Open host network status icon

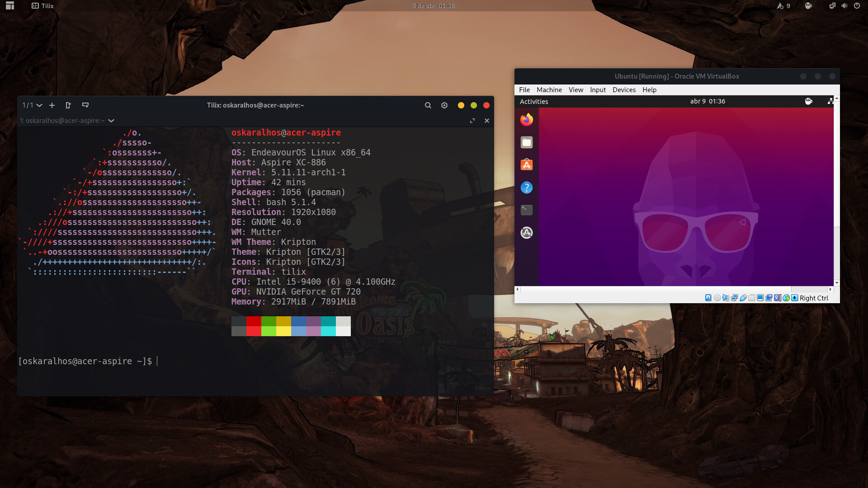click(x=832, y=6)
